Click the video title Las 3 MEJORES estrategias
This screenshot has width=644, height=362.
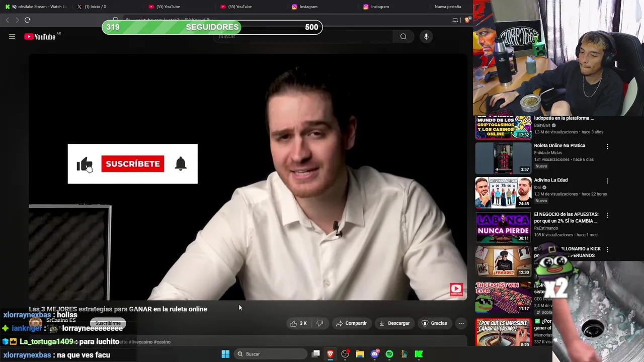tap(118, 309)
